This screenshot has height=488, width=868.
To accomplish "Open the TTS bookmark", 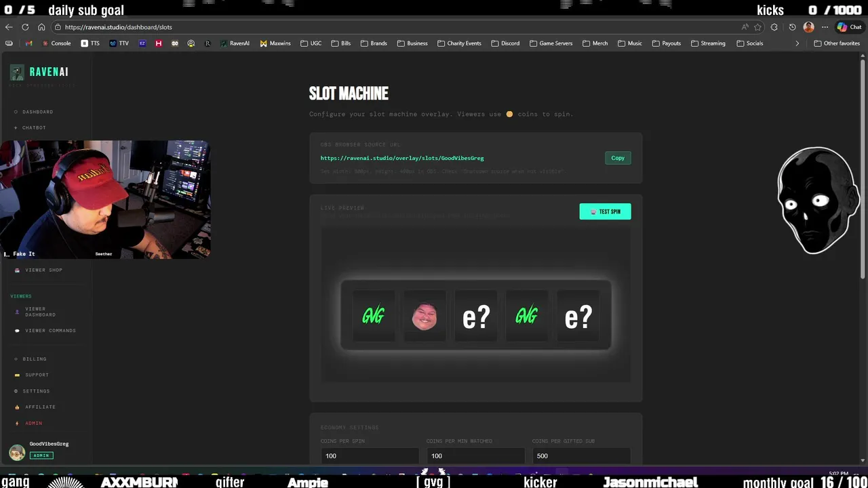I will [x=90, y=43].
